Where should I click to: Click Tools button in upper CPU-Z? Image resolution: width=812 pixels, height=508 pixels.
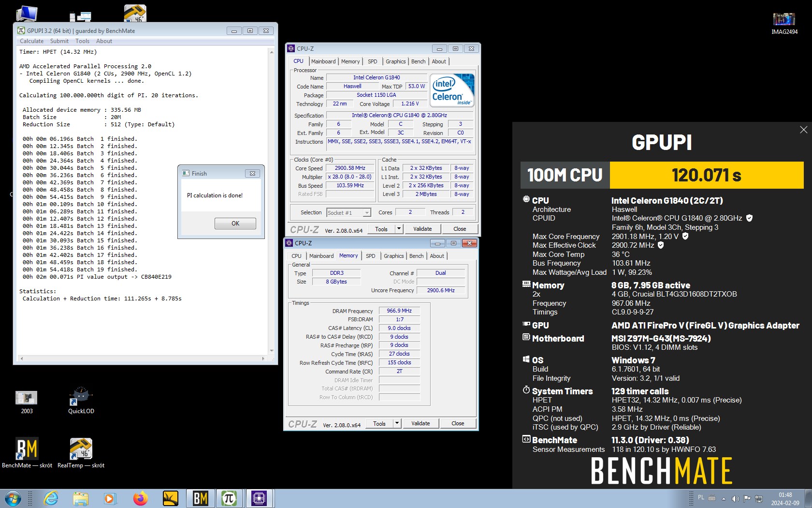[x=381, y=229]
